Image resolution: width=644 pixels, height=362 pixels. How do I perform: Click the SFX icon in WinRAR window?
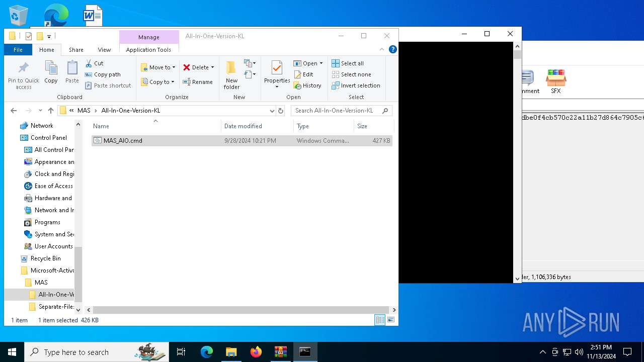coord(556,82)
